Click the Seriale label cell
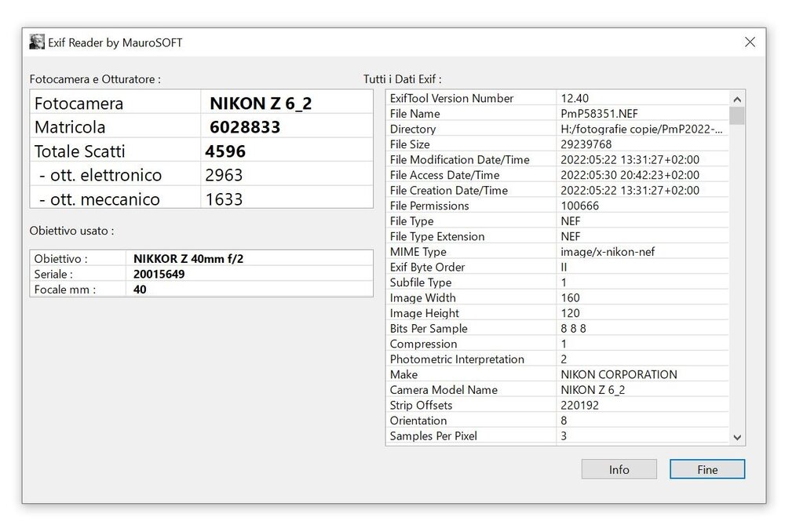785x532 pixels. point(78,274)
